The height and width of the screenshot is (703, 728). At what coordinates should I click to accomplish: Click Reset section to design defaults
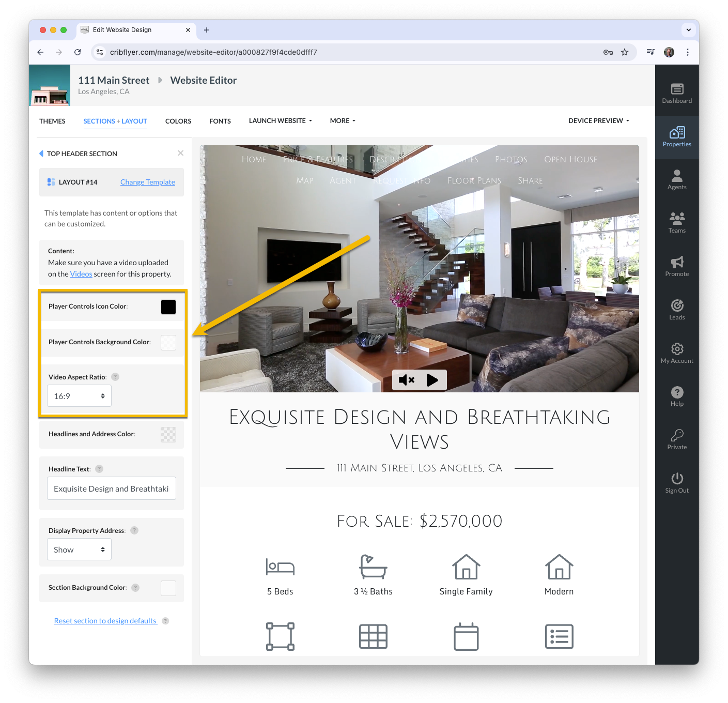105,621
